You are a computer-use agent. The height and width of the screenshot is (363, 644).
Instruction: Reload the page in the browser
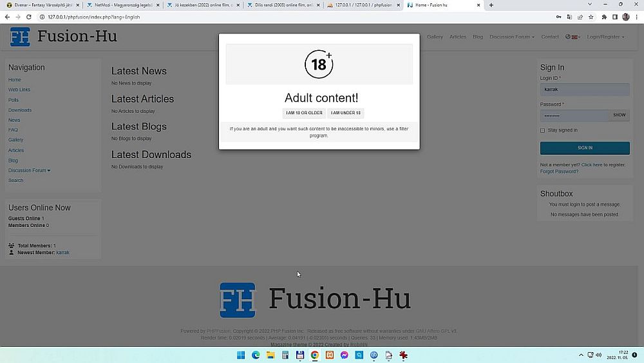click(x=28, y=17)
